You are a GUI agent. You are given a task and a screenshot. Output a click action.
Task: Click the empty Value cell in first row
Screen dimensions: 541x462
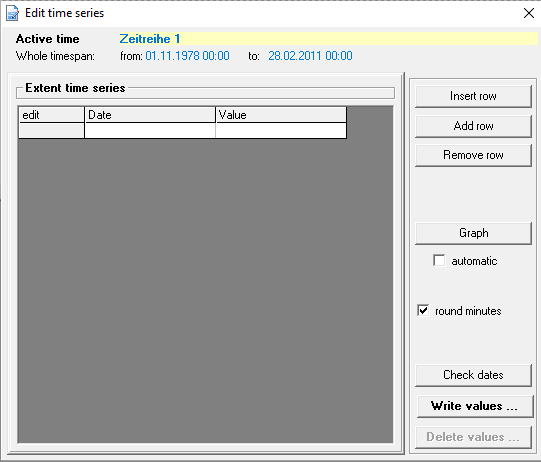click(x=281, y=131)
